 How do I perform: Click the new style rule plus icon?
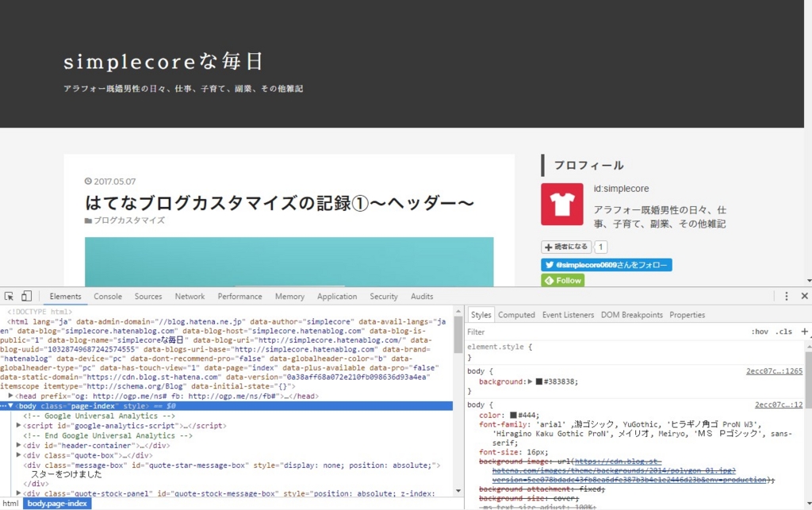pos(805,332)
